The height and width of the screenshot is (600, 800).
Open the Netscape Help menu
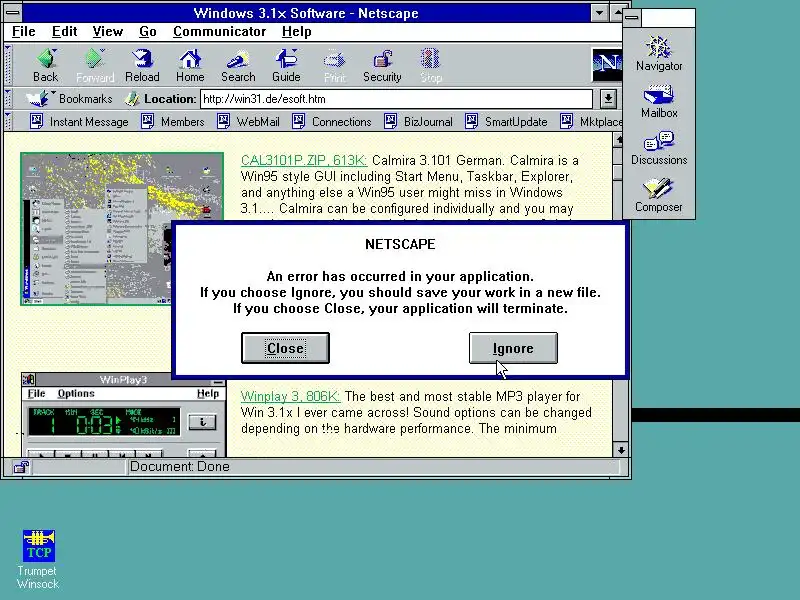[x=296, y=32]
